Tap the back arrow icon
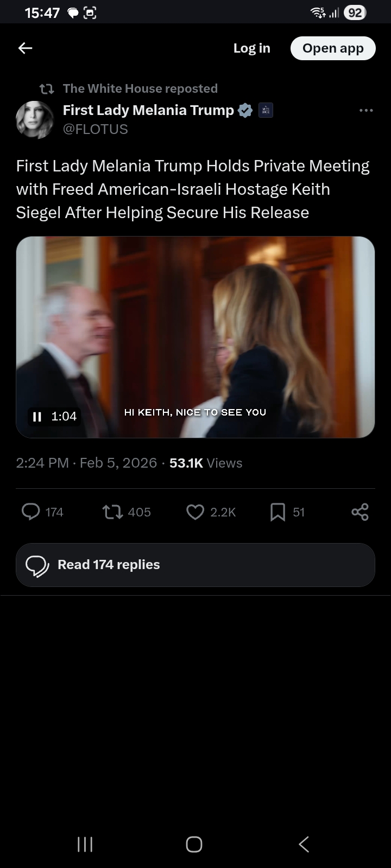Viewport: 391px width, 868px height. (26, 48)
